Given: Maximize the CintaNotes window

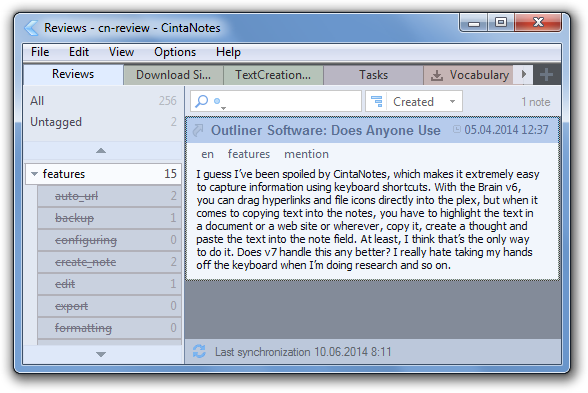Looking at the screenshot, I should click(501, 23).
